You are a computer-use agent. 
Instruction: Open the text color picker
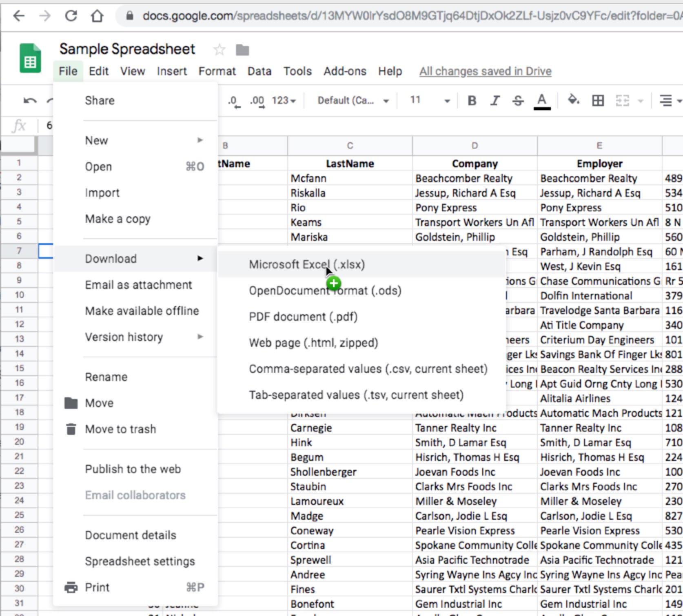542,101
